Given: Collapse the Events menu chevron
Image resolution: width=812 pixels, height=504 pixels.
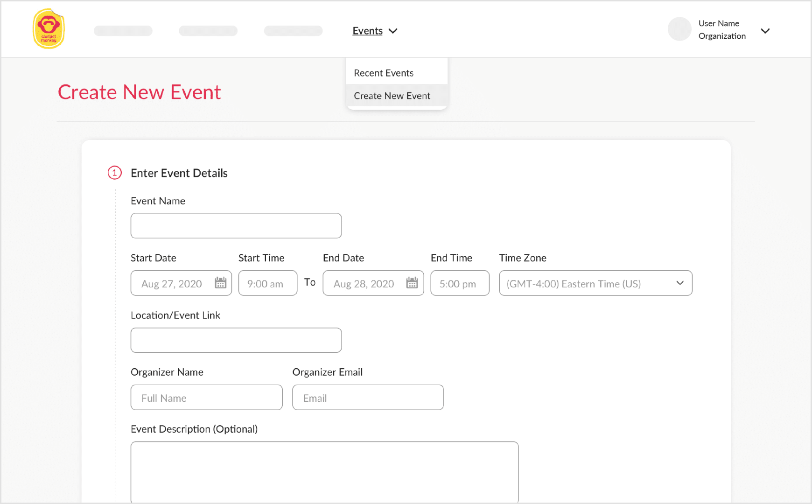Looking at the screenshot, I should tap(393, 31).
